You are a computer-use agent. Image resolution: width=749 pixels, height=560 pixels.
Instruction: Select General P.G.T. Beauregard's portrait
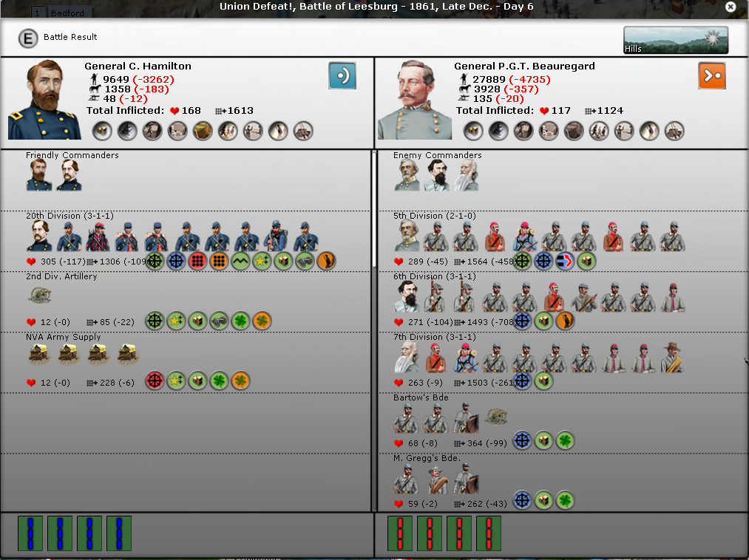point(413,100)
